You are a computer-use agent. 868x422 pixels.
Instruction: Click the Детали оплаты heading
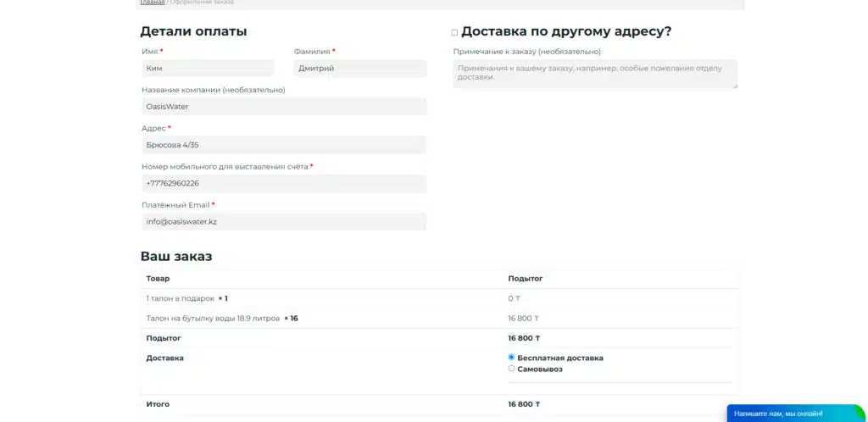194,31
